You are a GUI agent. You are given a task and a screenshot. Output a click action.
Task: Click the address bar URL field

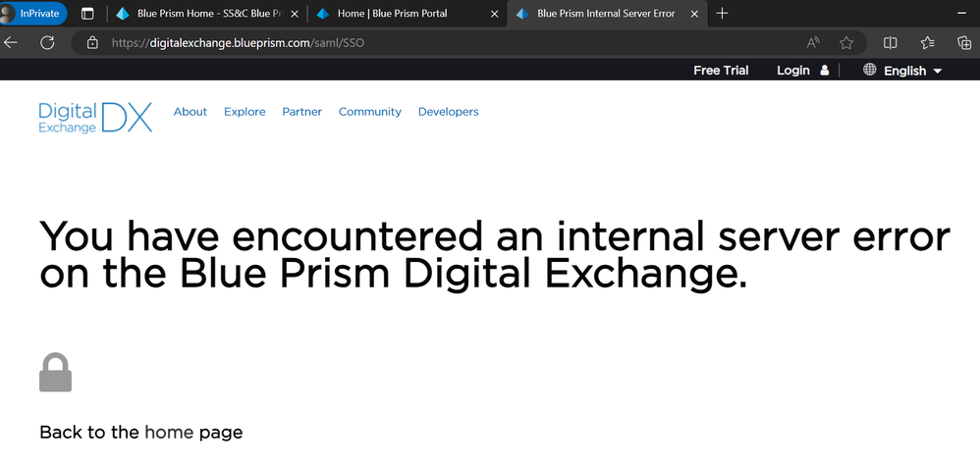(442, 43)
